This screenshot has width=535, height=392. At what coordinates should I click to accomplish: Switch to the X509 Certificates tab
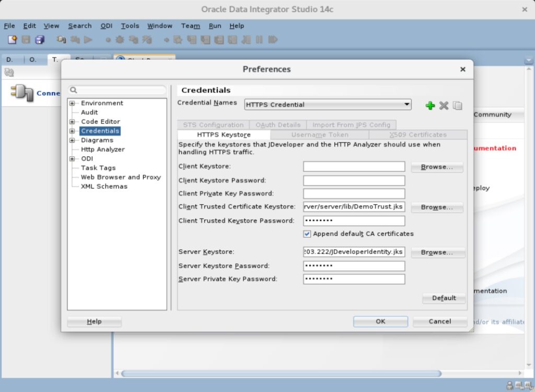[418, 134]
